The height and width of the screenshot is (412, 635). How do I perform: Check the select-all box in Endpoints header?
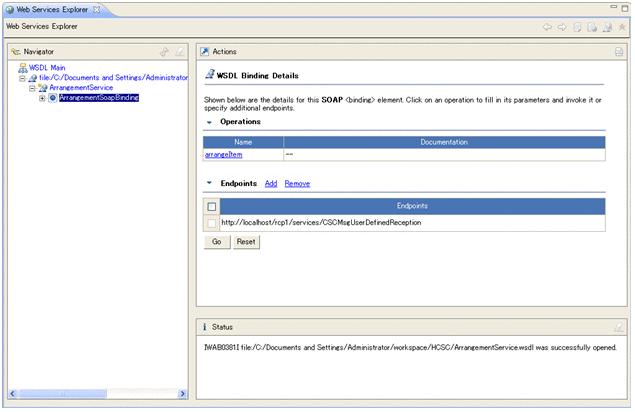pos(211,207)
